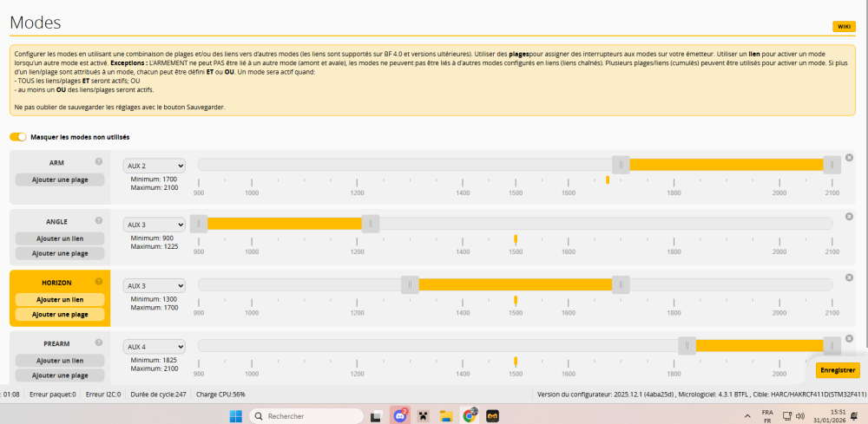Open the help tooltip for ANGLE mode

click(99, 221)
